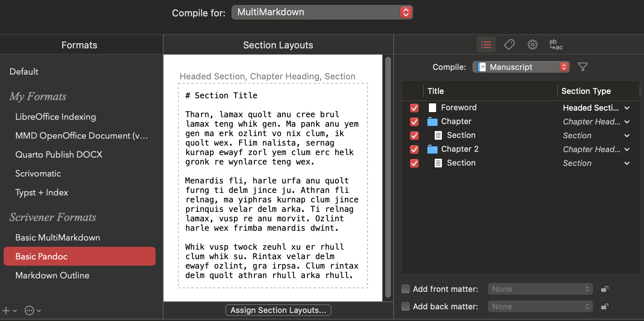Viewport: 644px width, 321px height.
Task: Open the replacements ab-ac tab icon
Action: [556, 45]
